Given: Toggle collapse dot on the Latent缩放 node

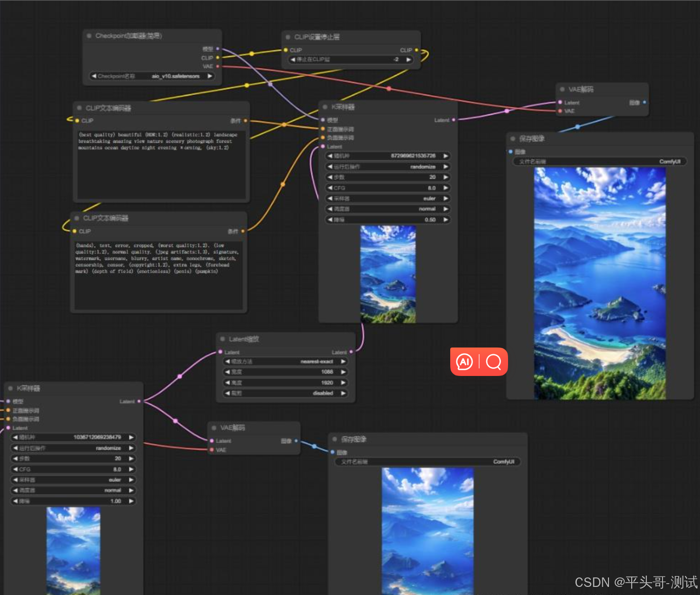Looking at the screenshot, I should (x=222, y=339).
